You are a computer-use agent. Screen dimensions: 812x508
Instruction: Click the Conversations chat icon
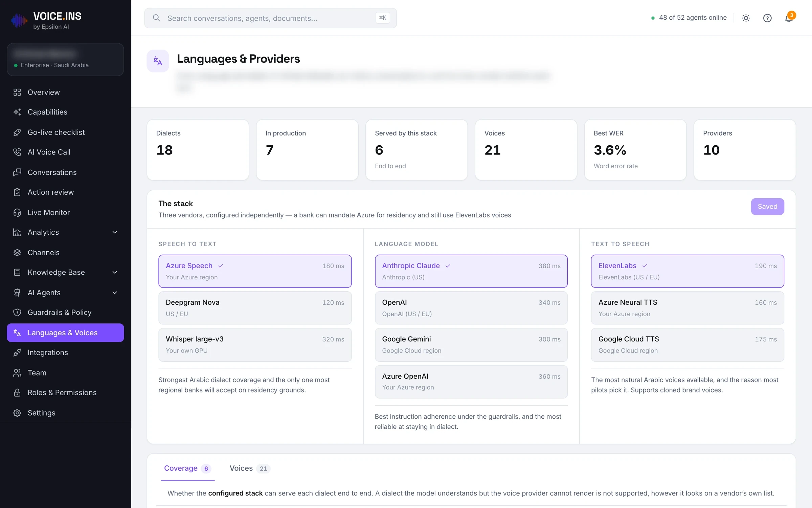(17, 172)
